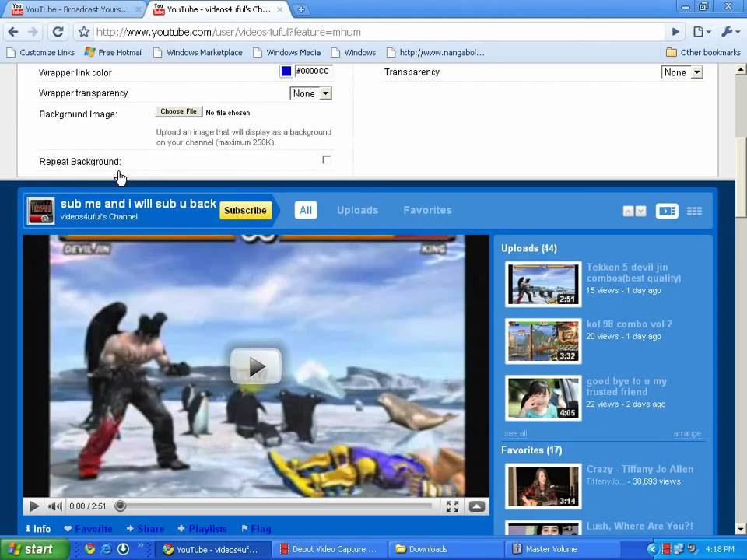Go forward with the browser arrow
The width and height of the screenshot is (747, 560).
(x=33, y=32)
